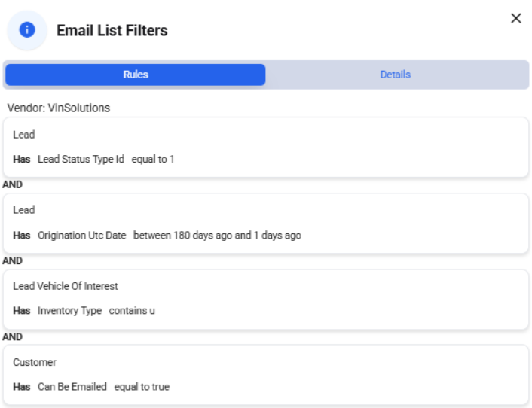Click the AND operator below Origination rule
Screen dimensions: 532x408
(13, 261)
